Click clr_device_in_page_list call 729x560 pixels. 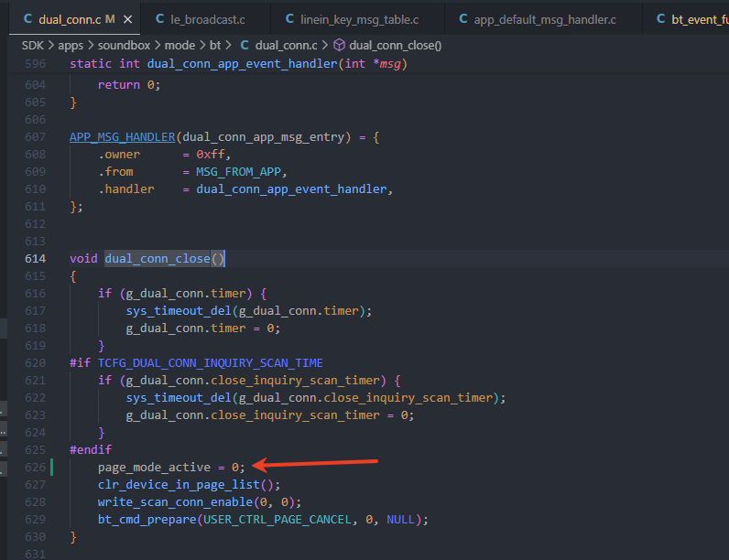pos(189,485)
